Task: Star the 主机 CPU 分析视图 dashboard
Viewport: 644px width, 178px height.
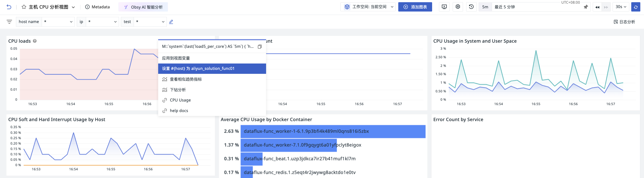Action: [x=24, y=7]
